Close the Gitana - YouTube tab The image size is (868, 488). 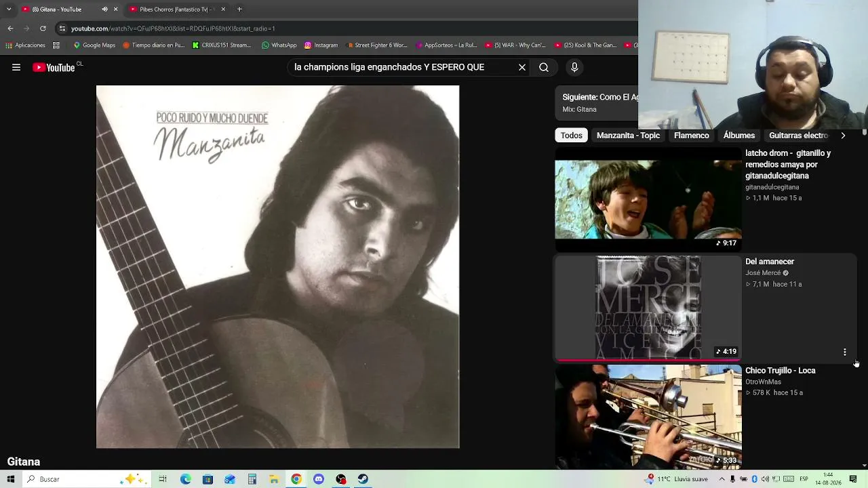[x=115, y=9]
